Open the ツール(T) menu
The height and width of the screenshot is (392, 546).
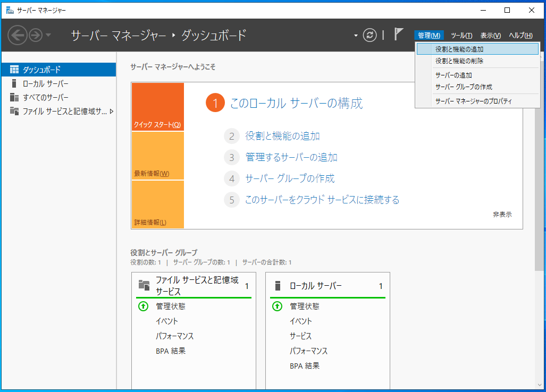pos(461,35)
